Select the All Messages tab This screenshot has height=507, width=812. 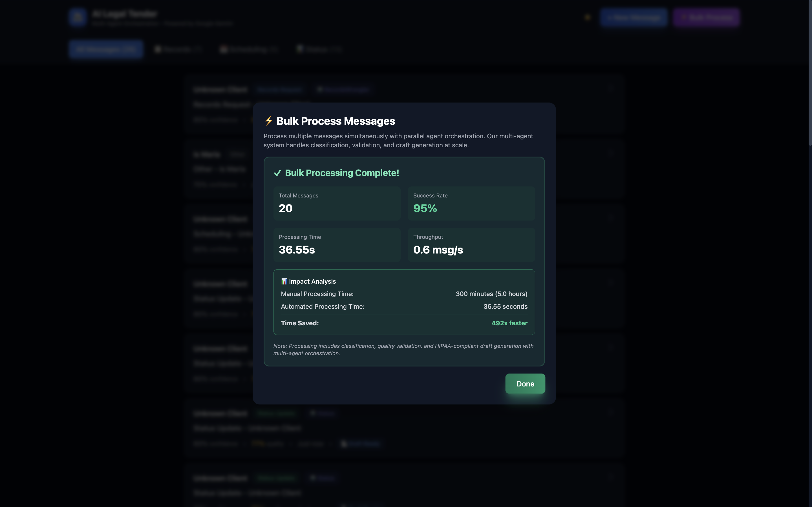click(106, 49)
